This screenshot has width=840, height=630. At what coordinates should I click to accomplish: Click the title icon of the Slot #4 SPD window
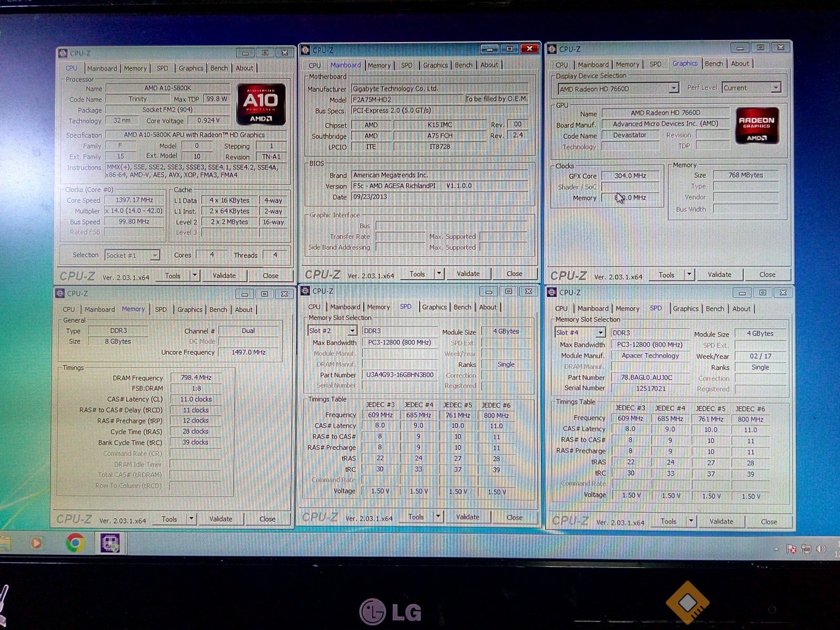552,292
